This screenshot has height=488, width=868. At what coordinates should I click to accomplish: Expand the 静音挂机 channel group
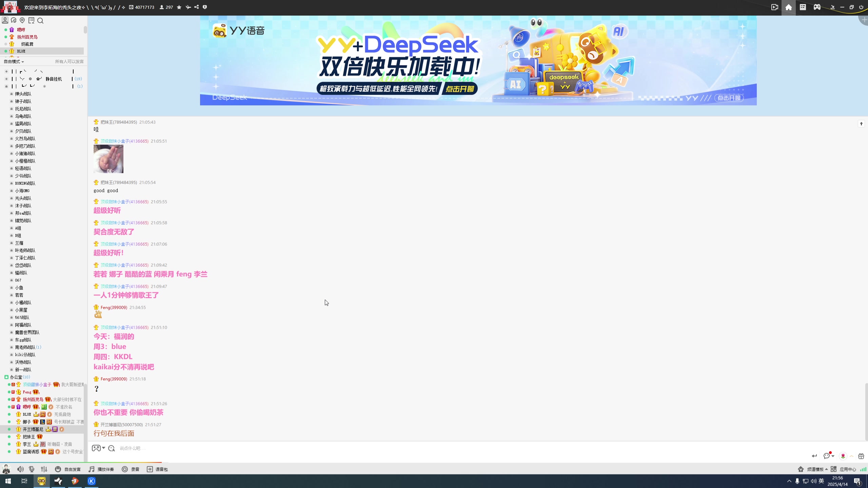6,79
